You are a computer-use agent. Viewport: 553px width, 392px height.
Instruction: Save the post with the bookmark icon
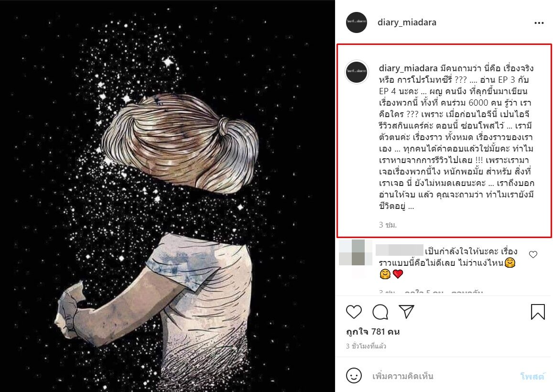[x=538, y=312]
